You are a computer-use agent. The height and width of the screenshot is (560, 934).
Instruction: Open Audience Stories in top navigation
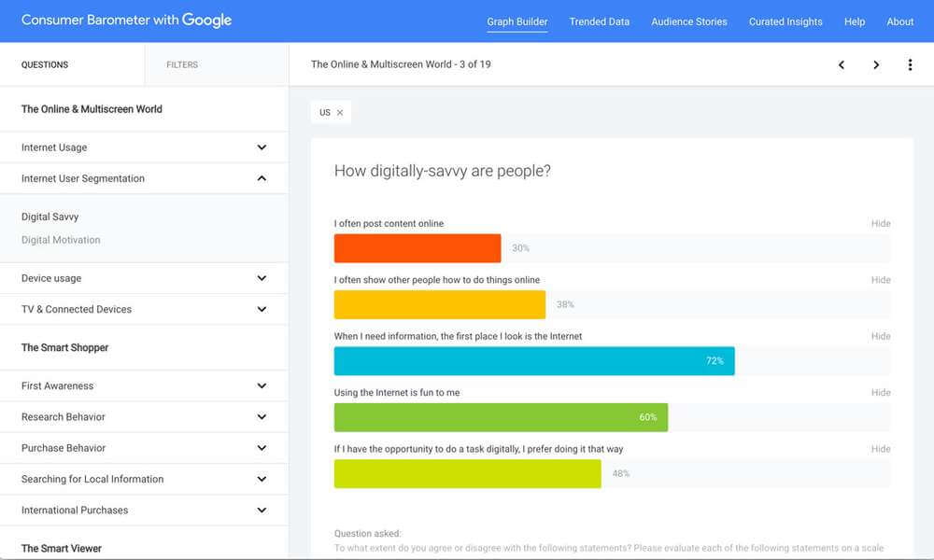coord(689,22)
